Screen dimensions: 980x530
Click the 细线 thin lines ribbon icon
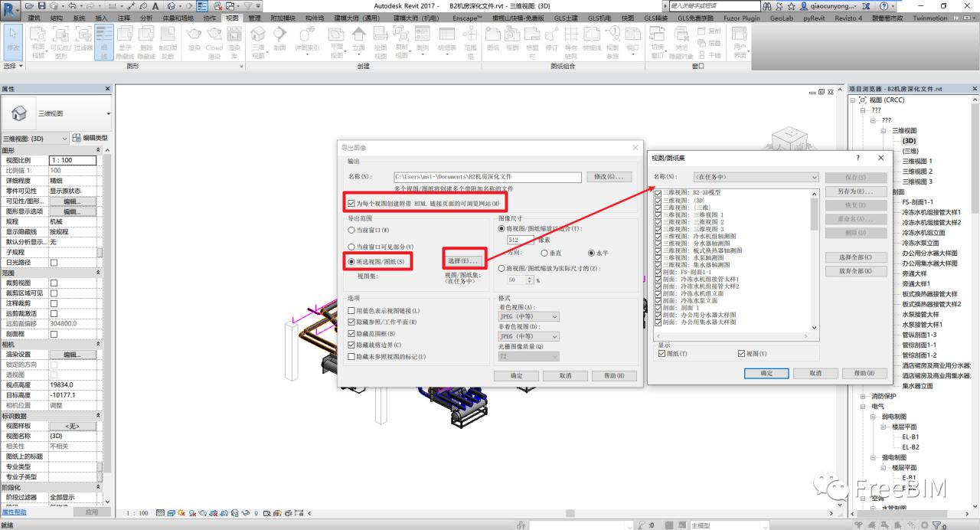104,40
